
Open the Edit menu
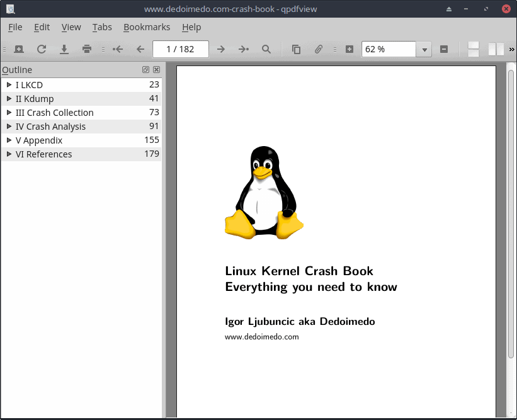point(42,27)
